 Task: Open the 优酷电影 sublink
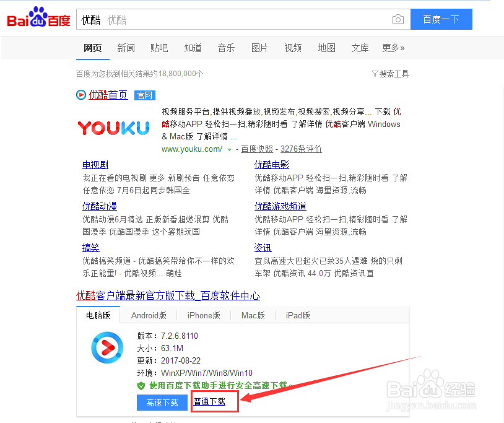point(272,165)
